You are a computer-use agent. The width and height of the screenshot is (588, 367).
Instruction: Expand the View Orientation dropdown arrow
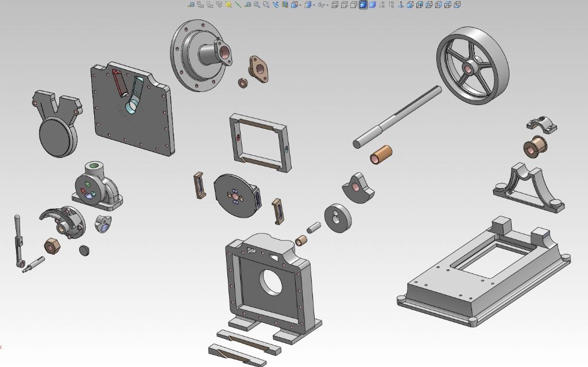tap(300, 5)
